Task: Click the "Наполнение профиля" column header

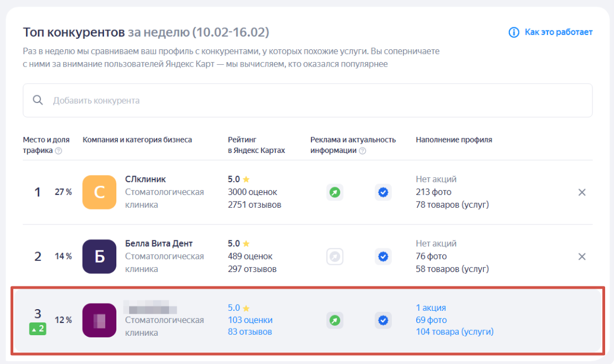Action: pyautogui.click(x=454, y=140)
